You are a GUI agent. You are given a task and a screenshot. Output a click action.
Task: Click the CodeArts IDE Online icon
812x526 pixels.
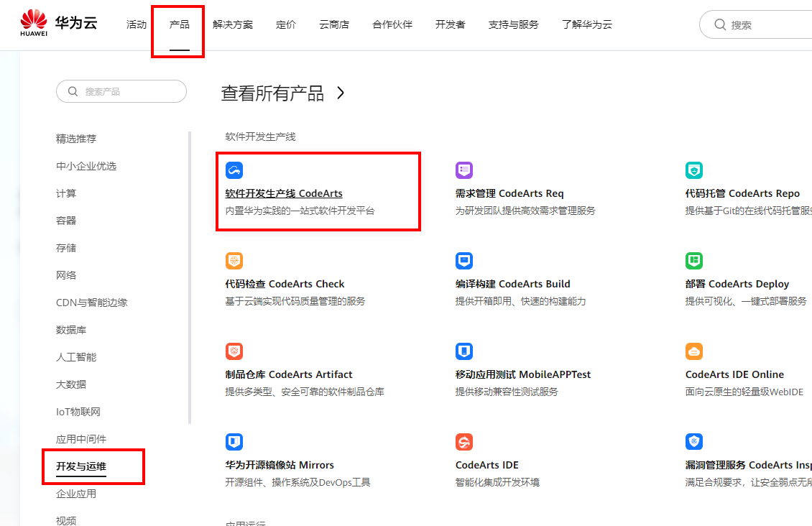coord(694,351)
